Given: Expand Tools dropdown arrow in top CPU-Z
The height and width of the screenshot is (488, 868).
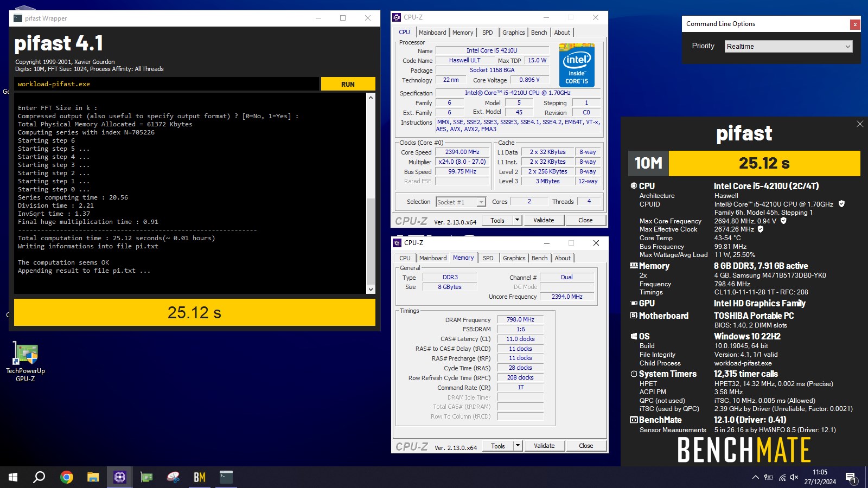Looking at the screenshot, I should coord(517,220).
